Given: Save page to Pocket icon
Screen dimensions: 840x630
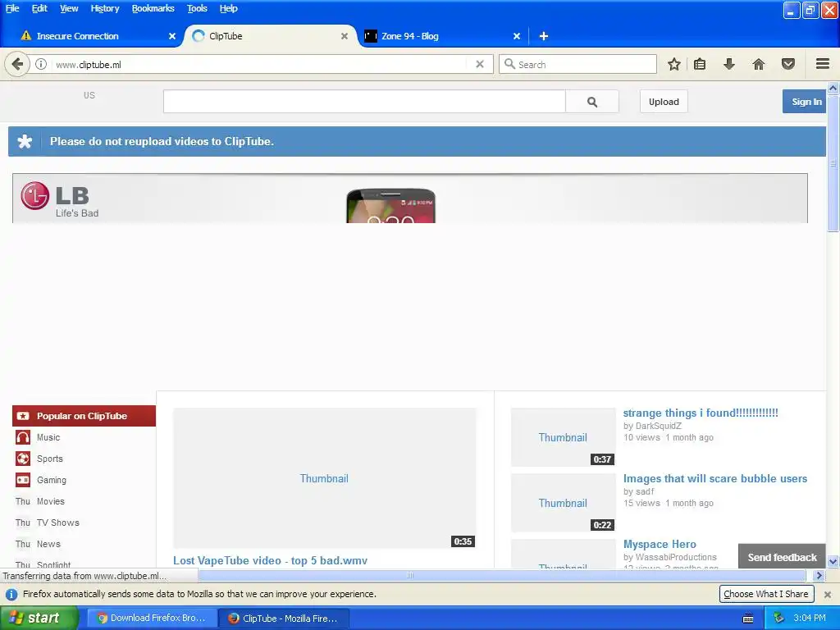Looking at the screenshot, I should (x=788, y=64).
